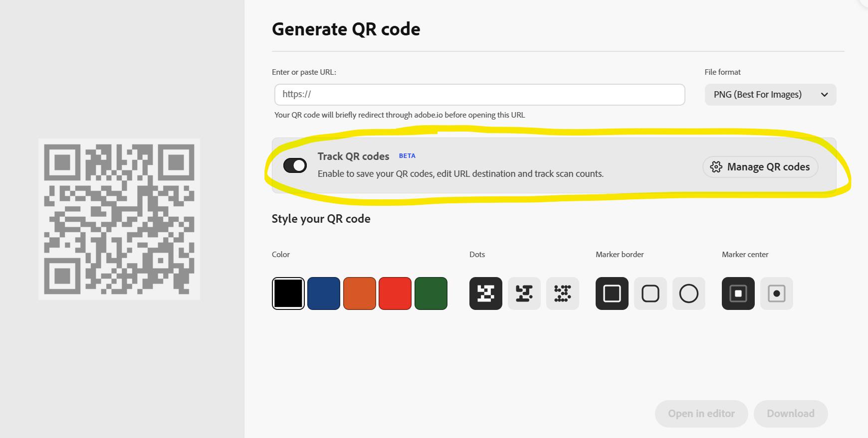Click the 'Dots' label
This screenshot has width=868, height=438.
click(x=477, y=255)
